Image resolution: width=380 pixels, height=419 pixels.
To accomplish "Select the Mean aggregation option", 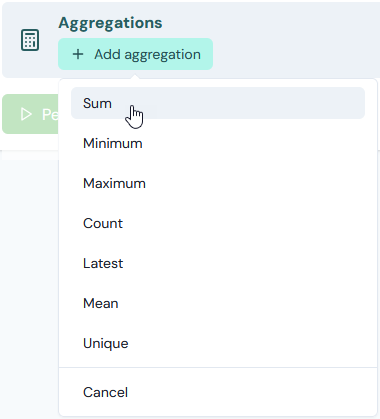I will [x=218, y=303].
